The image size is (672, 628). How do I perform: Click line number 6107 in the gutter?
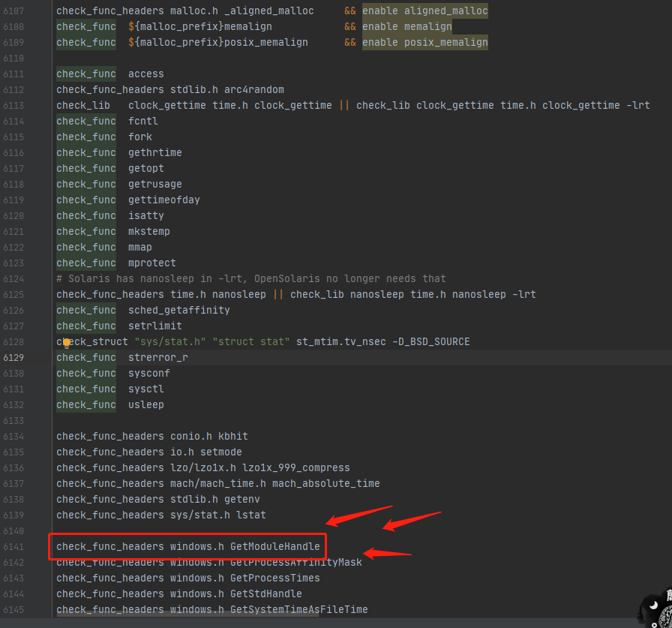[x=13, y=11]
